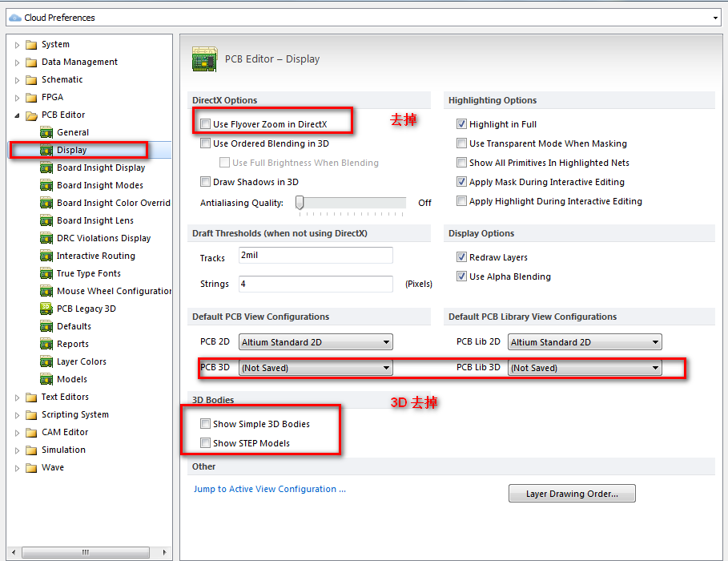Open the PCB Lib 3D dropdown
728x561 pixels.
(585, 368)
